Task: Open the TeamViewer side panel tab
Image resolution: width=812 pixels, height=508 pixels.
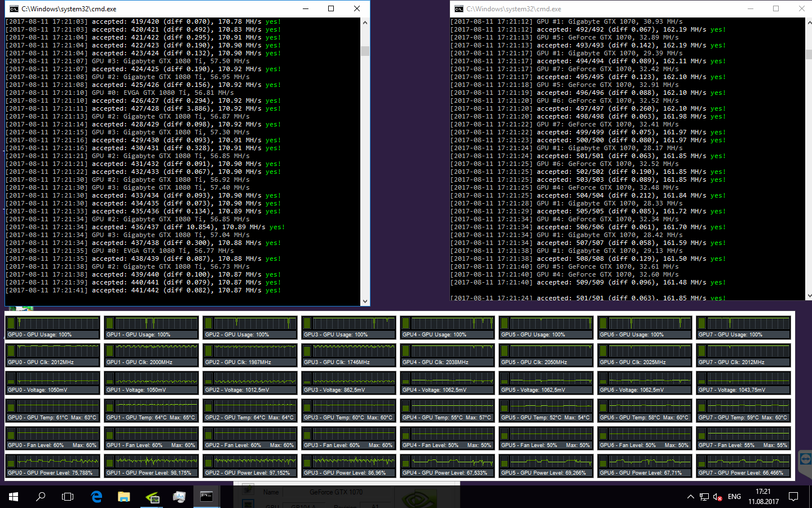Action: (806, 465)
